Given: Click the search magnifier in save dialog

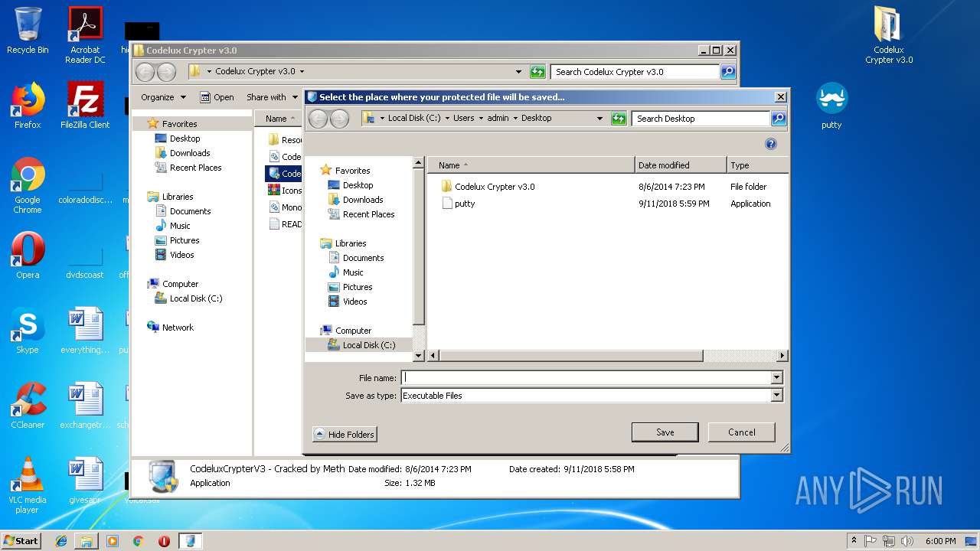Looking at the screenshot, I should point(779,119).
